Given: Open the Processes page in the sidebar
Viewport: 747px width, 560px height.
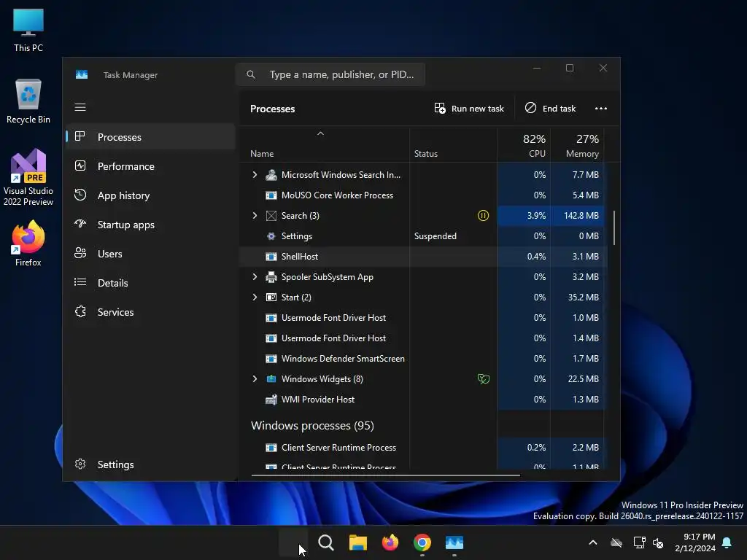Looking at the screenshot, I should tap(150, 137).
